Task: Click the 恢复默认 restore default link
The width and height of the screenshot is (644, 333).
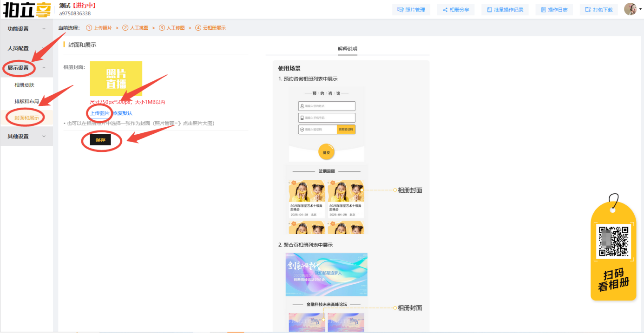Action: coord(123,113)
